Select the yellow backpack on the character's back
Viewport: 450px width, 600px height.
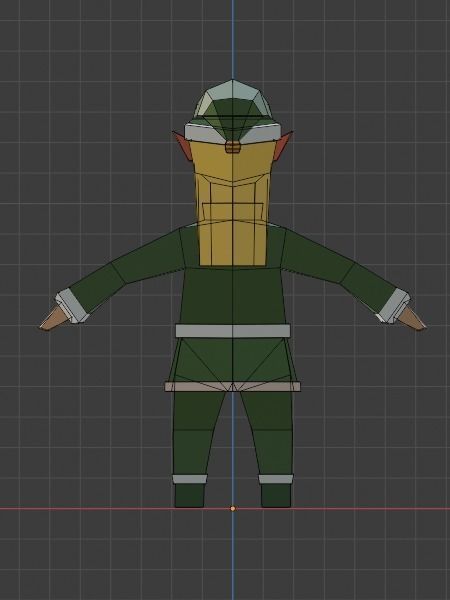tap(233, 204)
